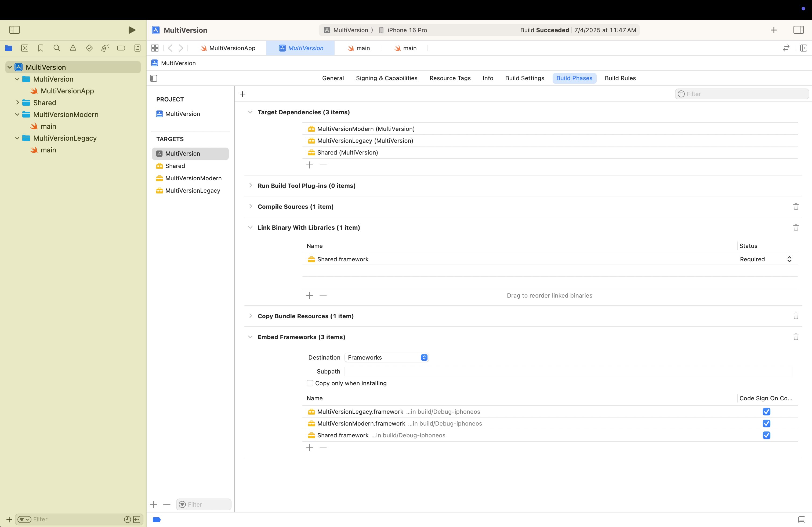Click the Subpath text field
Screen dimensions: 812x527
pos(568,371)
